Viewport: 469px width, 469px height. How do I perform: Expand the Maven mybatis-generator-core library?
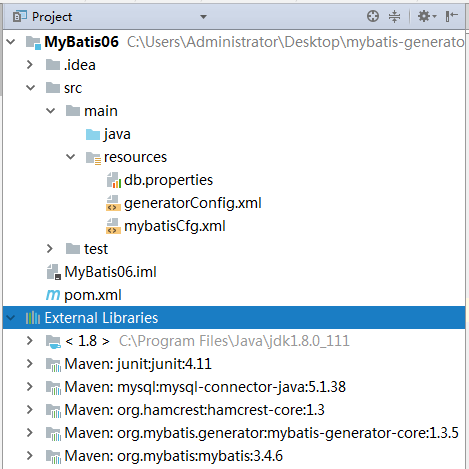(30, 432)
